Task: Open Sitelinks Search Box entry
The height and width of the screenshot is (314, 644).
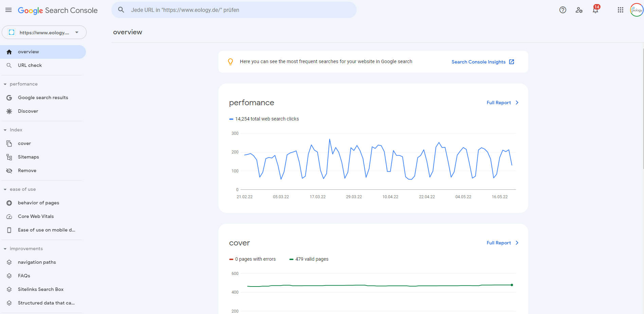Action: click(43, 290)
